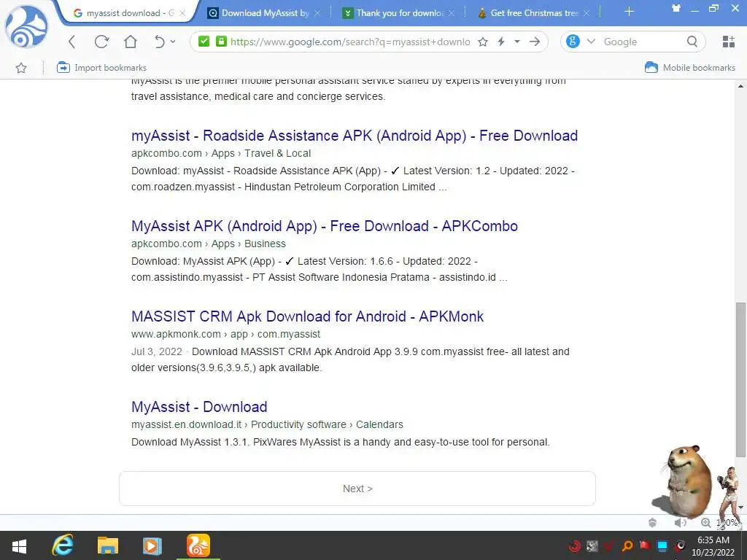
Task: Open the theme skin shirt icon
Action: (x=676, y=8)
